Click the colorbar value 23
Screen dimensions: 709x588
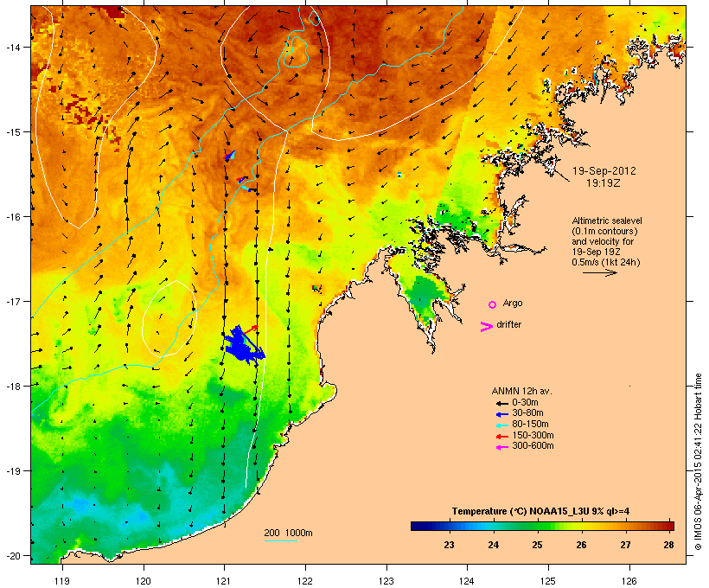pos(449,545)
